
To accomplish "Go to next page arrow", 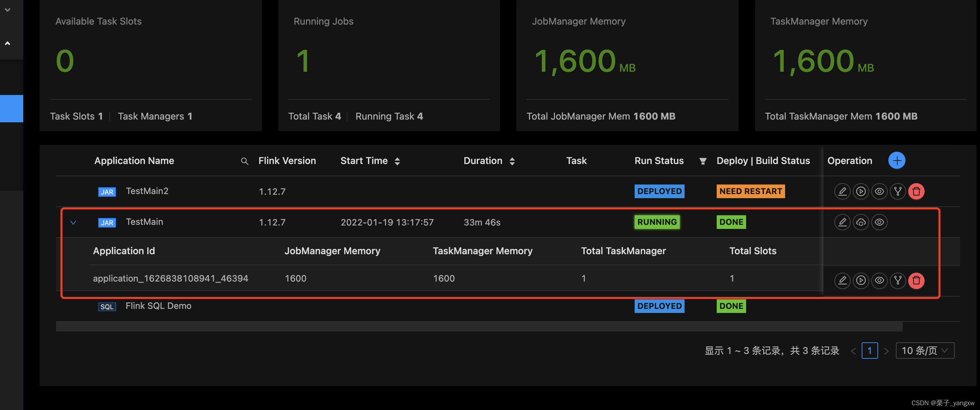I will click(886, 351).
